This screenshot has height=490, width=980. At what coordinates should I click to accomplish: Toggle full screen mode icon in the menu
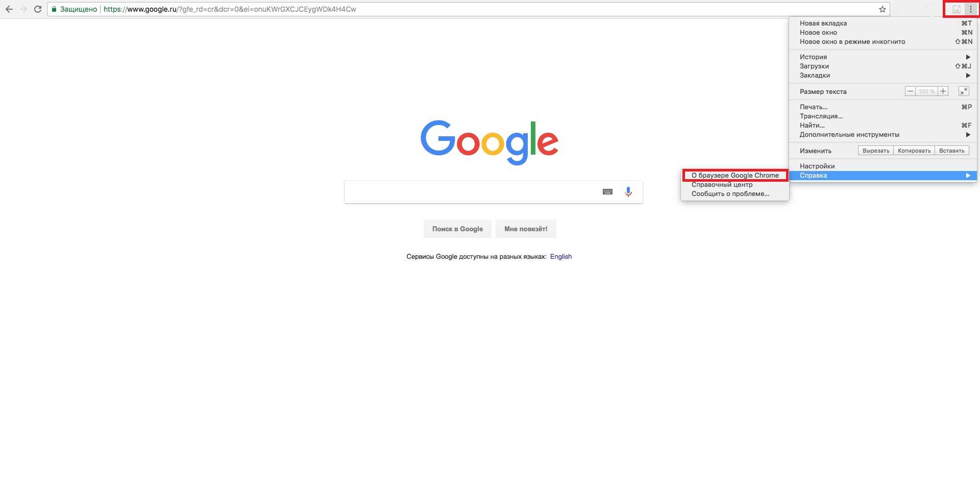[964, 91]
